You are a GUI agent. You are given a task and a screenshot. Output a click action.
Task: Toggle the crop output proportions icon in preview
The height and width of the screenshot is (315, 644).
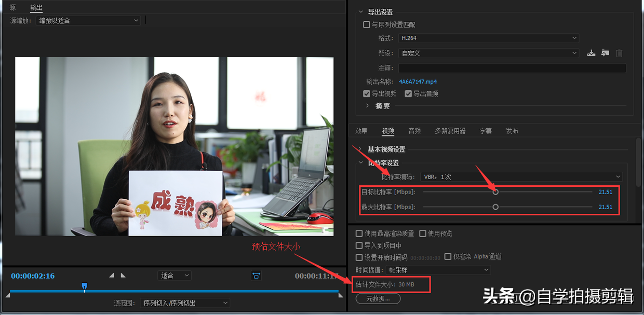[x=256, y=276]
